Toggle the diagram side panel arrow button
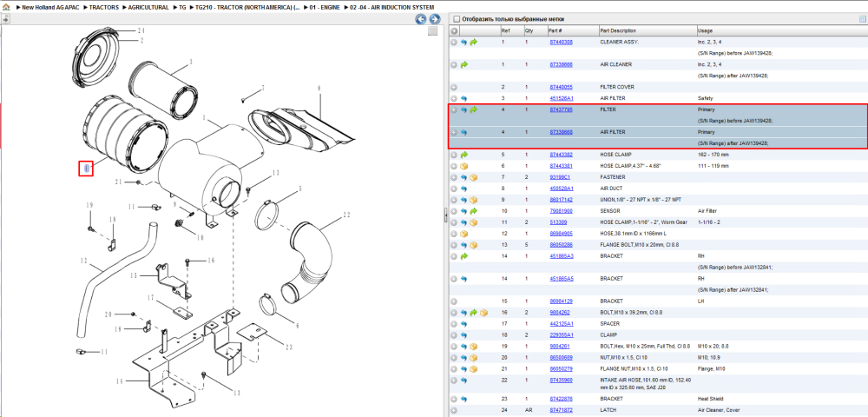Viewport: 868px width, 417px height. [5, 19]
